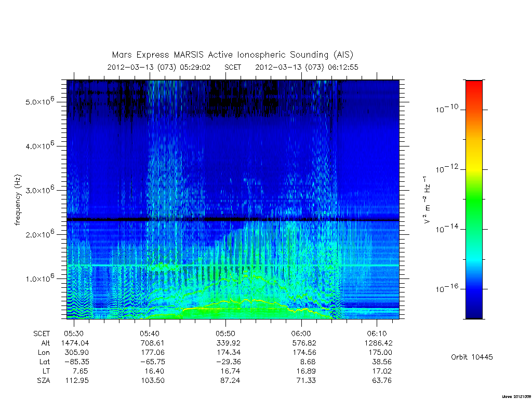The width and height of the screenshot is (532, 399).
Task: Click the 3.0×10^6 frequency tick label
Action: (39, 190)
